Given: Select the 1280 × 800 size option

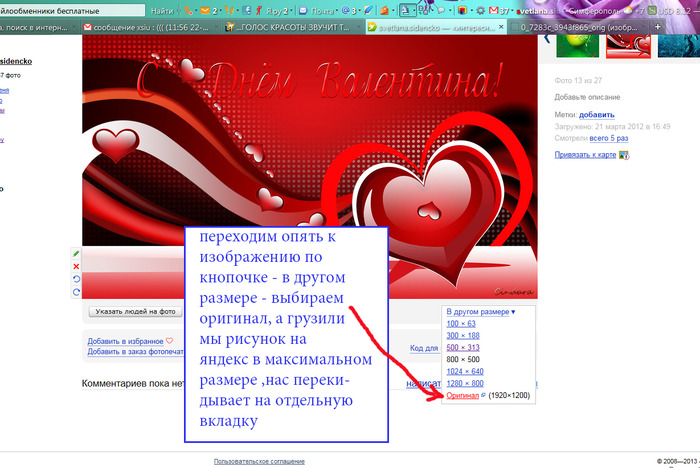Looking at the screenshot, I should [x=465, y=384].
